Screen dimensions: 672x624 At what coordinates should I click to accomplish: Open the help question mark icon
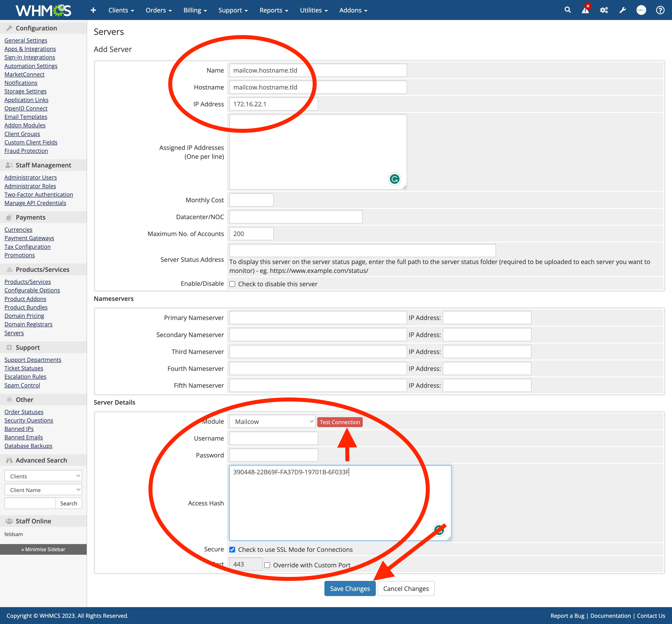click(660, 10)
